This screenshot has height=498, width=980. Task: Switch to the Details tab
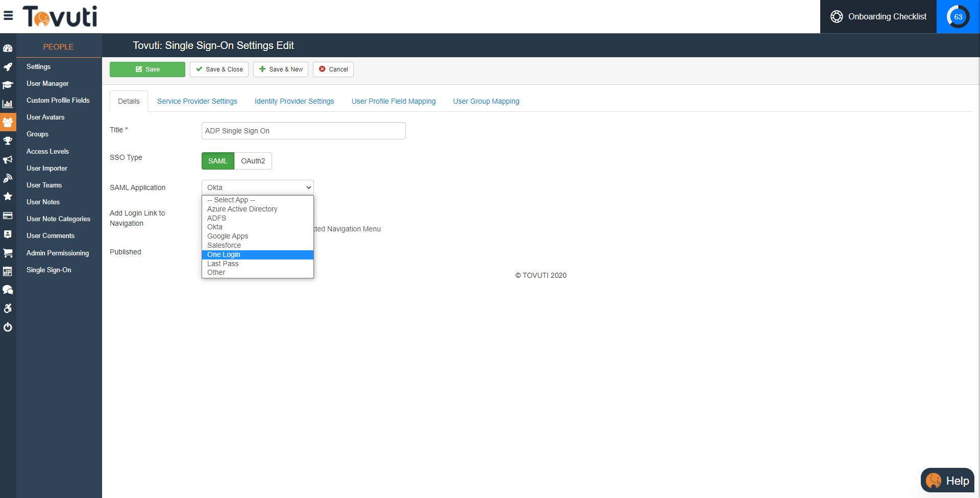129,101
